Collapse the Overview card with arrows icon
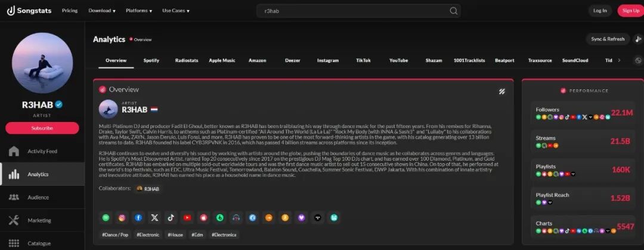The image size is (644, 250). point(501,92)
